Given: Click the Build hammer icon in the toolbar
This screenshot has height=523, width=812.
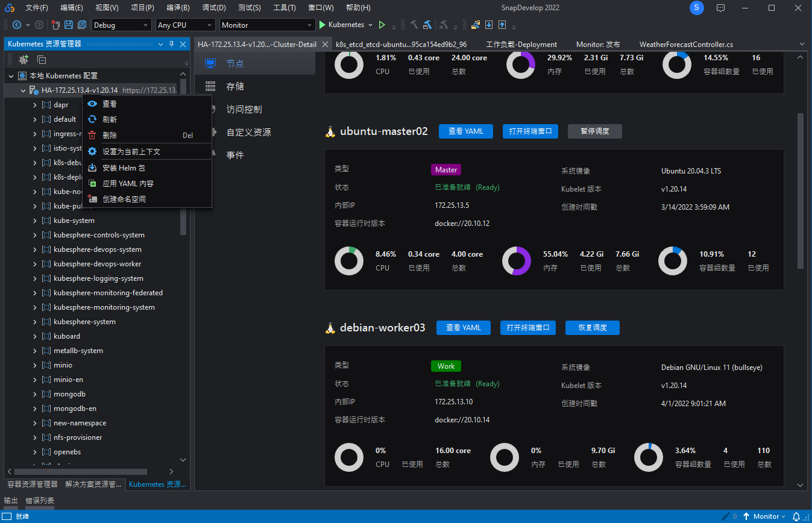Looking at the screenshot, I should (414, 25).
